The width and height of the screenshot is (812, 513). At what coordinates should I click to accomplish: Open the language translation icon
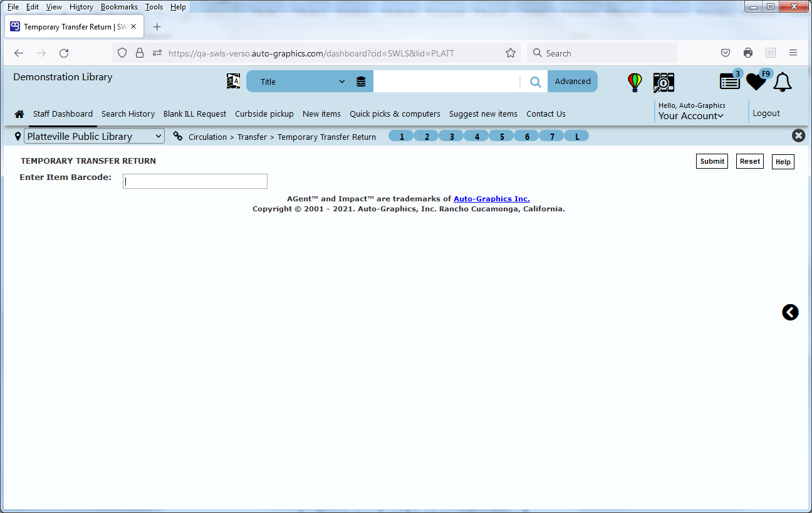click(233, 81)
